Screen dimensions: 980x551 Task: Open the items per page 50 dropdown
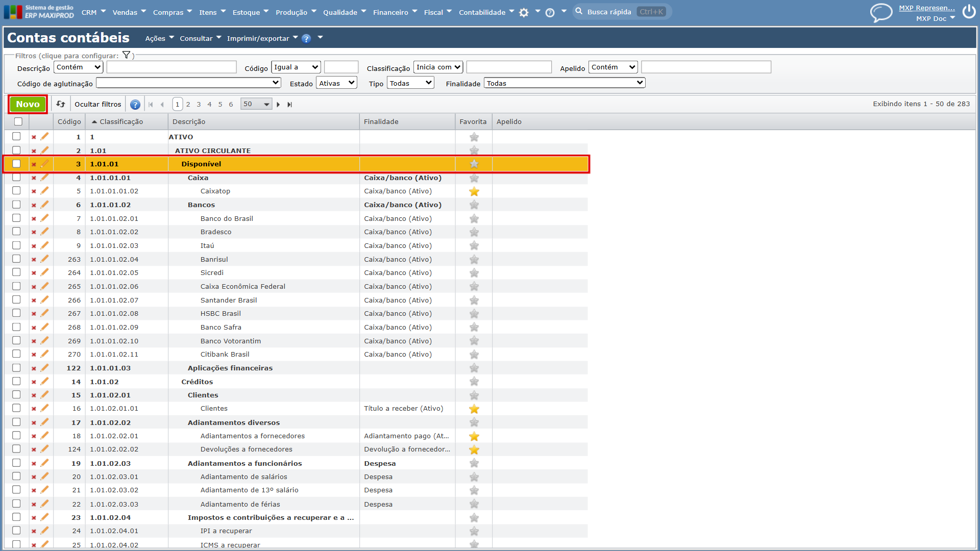click(x=256, y=104)
